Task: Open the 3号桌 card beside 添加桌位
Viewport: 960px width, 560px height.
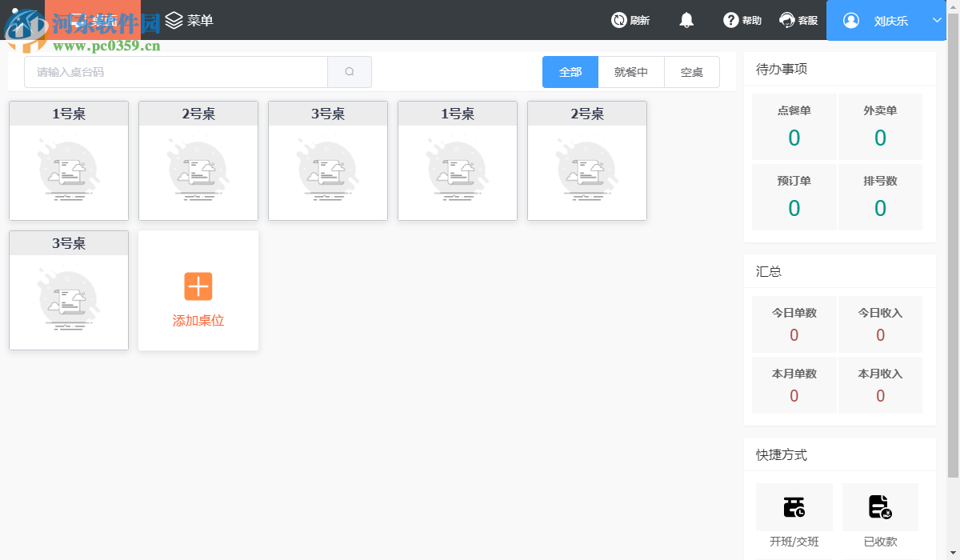Action: (69, 290)
